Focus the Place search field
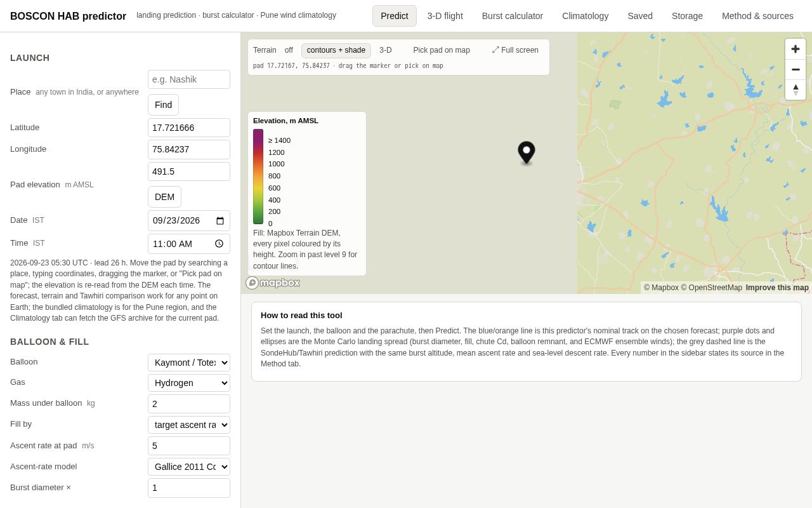The height and width of the screenshot is (508, 812). [189, 79]
